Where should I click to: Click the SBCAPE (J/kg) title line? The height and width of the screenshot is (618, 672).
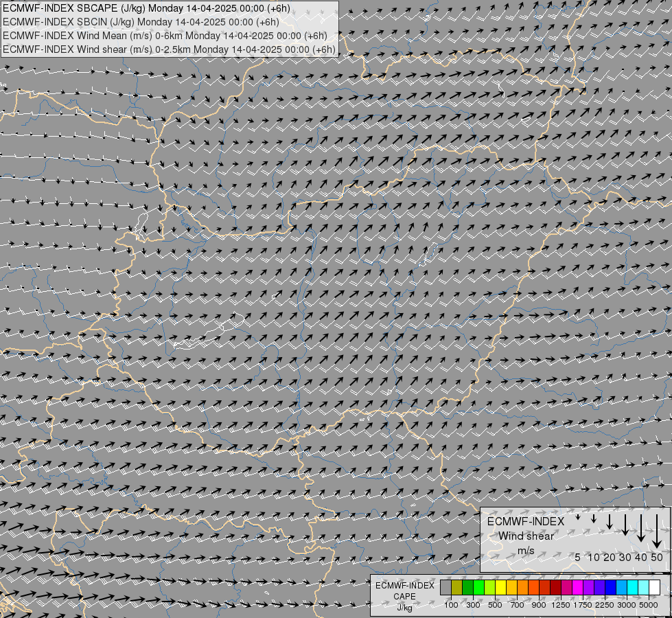click(x=146, y=8)
